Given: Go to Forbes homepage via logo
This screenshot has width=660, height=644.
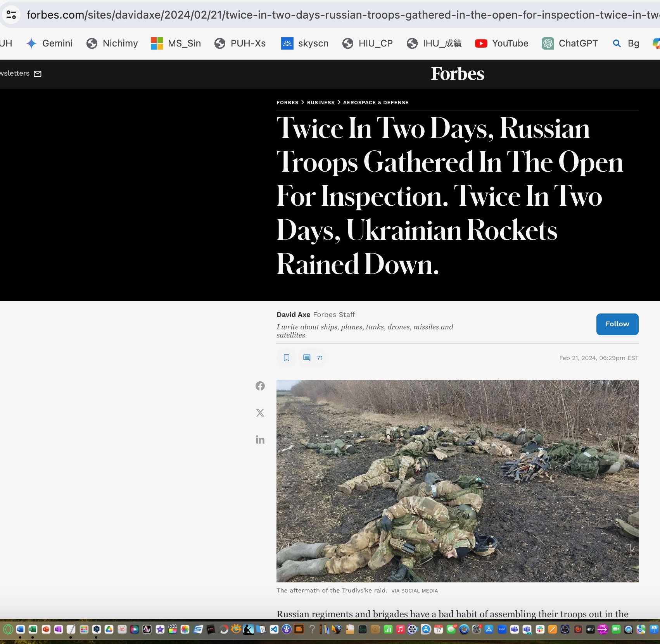Looking at the screenshot, I should (458, 74).
